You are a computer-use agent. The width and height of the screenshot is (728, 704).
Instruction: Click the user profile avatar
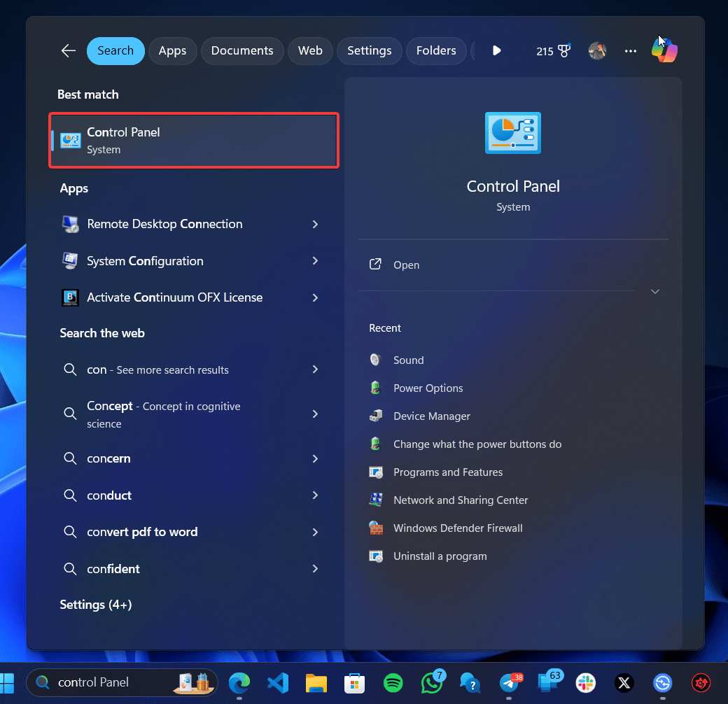(597, 50)
